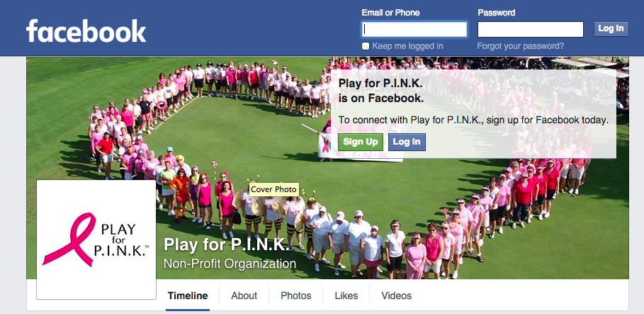The width and height of the screenshot is (644, 314).
Task: Click the Play for P.I.N.K. is on Facebook heading
Action: click(381, 91)
